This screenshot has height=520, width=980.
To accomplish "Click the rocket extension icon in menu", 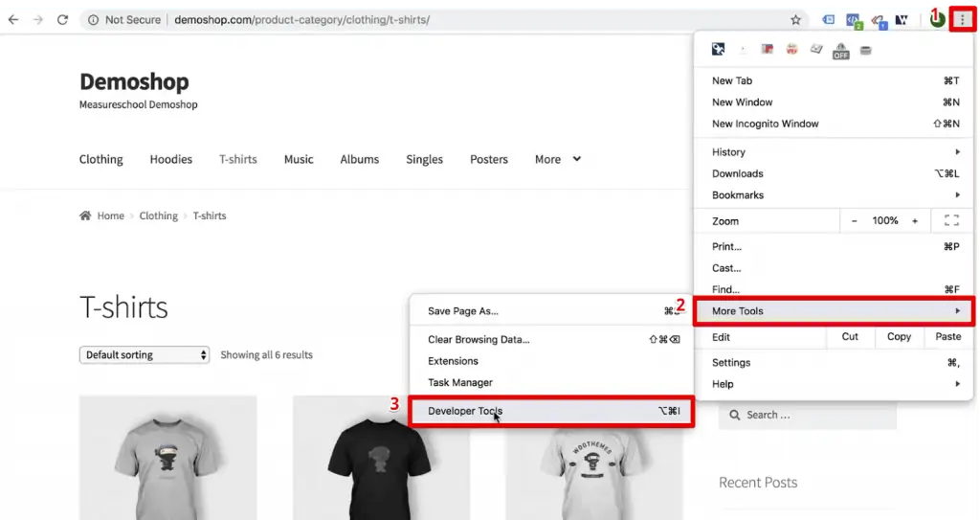I will point(718,49).
